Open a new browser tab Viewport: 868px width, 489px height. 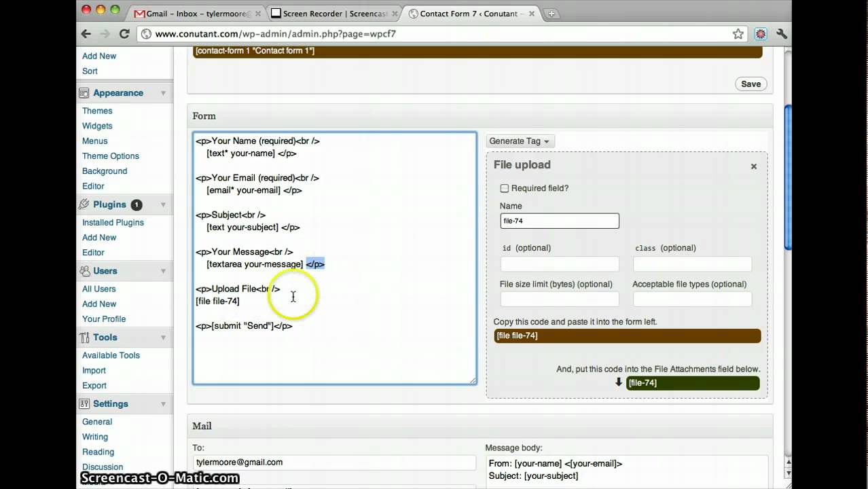point(551,14)
